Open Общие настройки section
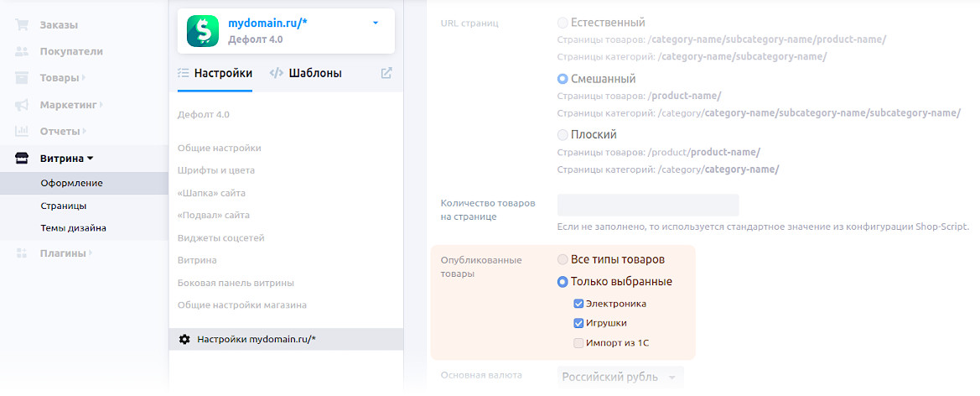Viewport: 980px width, 396px height. [220, 148]
